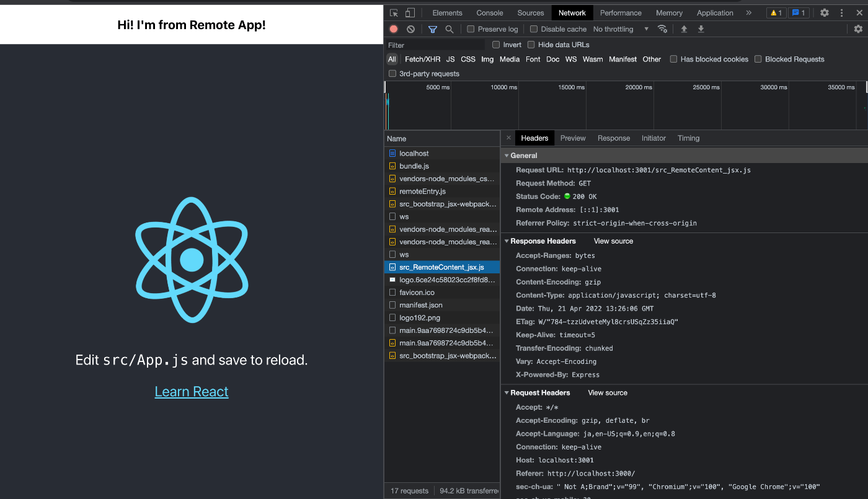The height and width of the screenshot is (499, 868).
Task: Click View source next to Request Headers
Action: click(608, 393)
